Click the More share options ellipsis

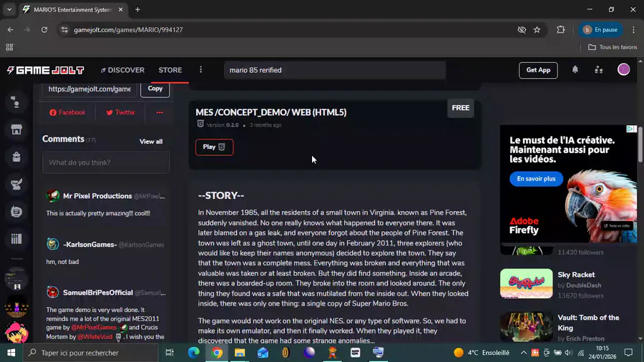click(160, 112)
